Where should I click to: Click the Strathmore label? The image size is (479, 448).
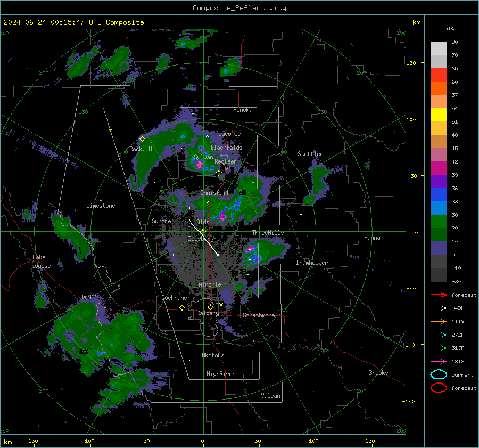(x=259, y=315)
